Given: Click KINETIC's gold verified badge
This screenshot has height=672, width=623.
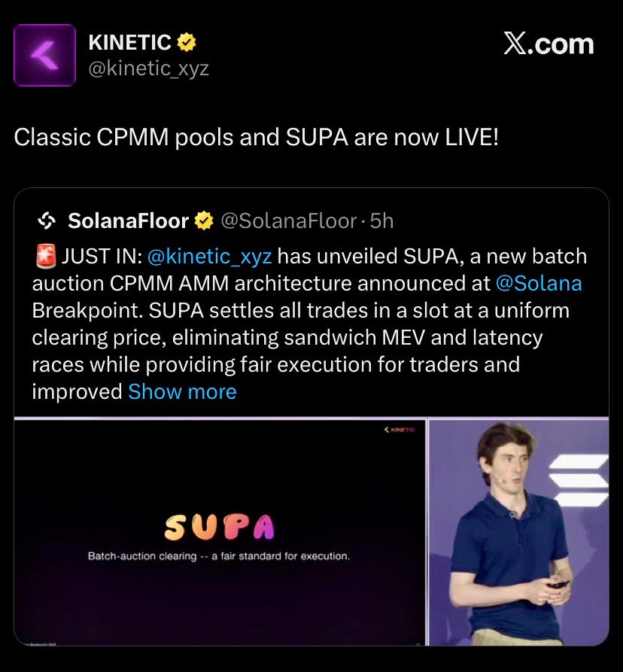Looking at the screenshot, I should point(187,42).
